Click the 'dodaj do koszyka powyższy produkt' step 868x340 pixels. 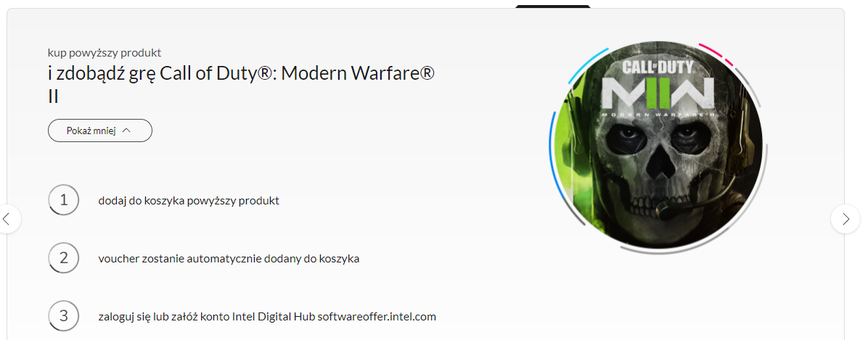pyautogui.click(x=189, y=201)
